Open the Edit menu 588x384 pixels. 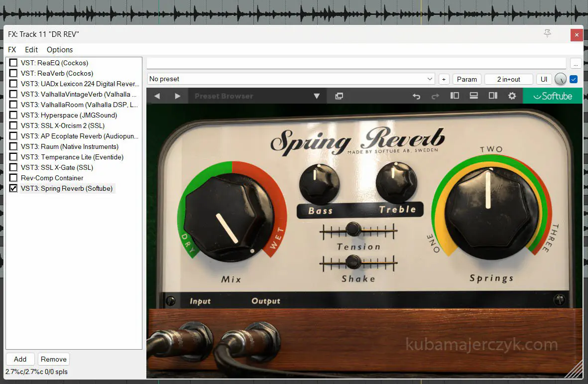coord(31,50)
